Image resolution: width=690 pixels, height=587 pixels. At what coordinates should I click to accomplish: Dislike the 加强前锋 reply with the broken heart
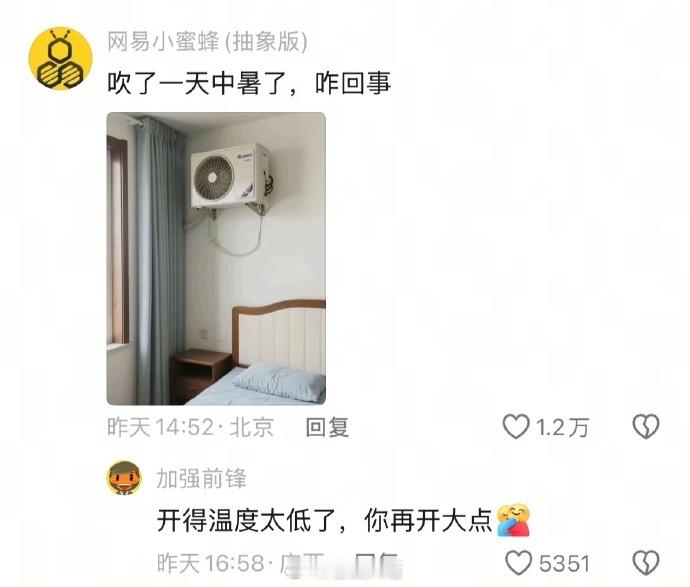pos(646,563)
